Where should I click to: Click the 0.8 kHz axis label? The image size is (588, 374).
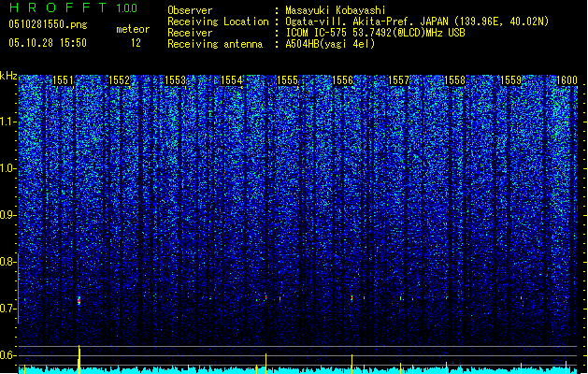tap(7, 262)
